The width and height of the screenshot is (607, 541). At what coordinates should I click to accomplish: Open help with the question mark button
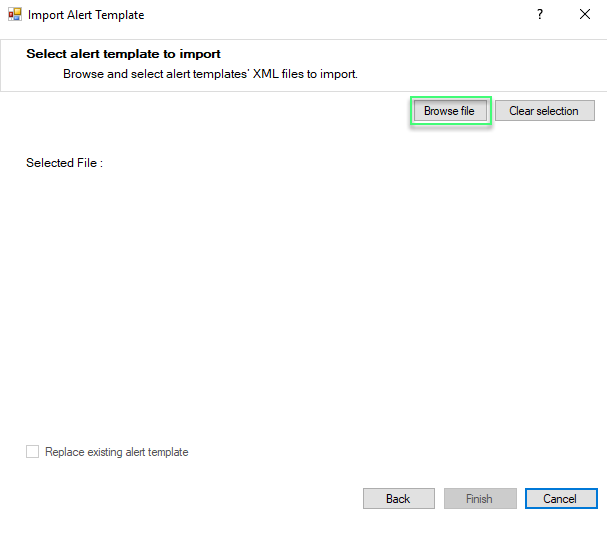[x=540, y=15]
